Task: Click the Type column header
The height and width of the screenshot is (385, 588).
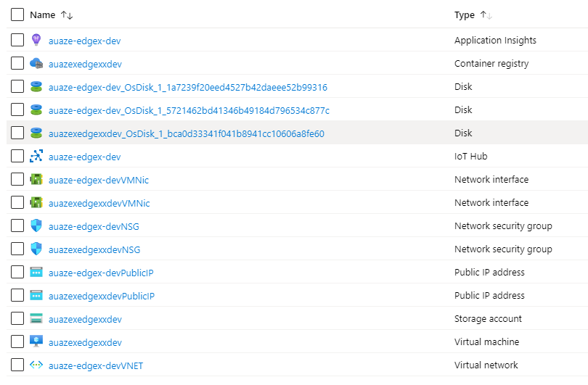Action: click(465, 15)
